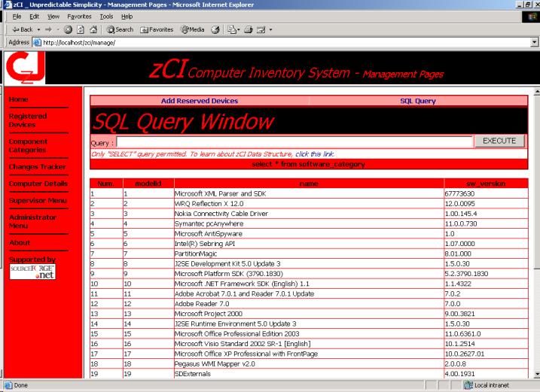Open the Edit button dropdown arrow

pyautogui.click(x=270, y=29)
